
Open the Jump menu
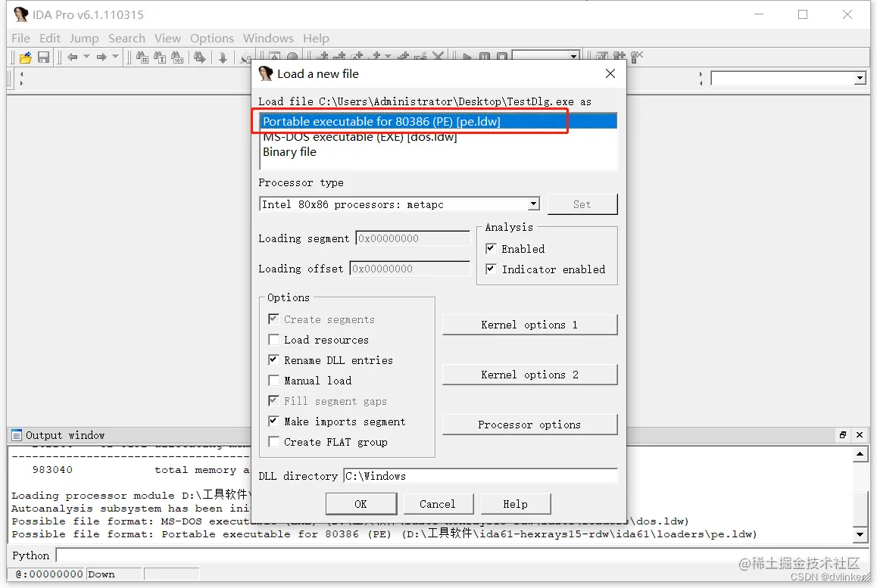[84, 38]
